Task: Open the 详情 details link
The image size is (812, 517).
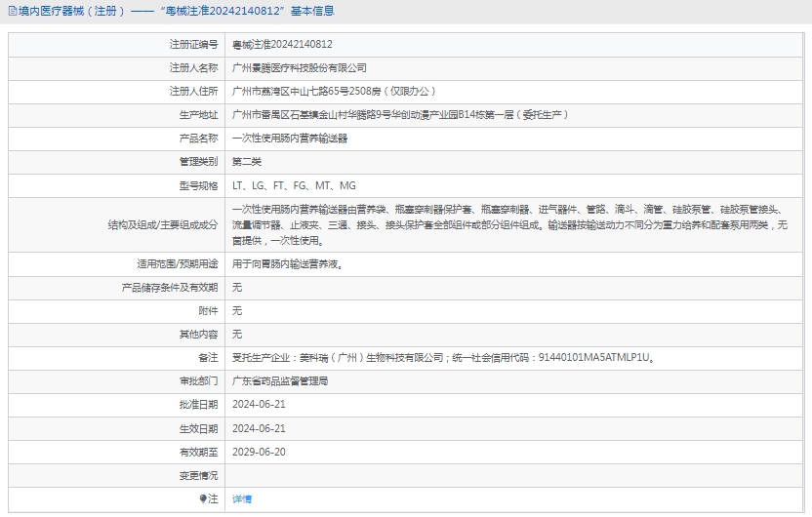Action: tap(242, 498)
